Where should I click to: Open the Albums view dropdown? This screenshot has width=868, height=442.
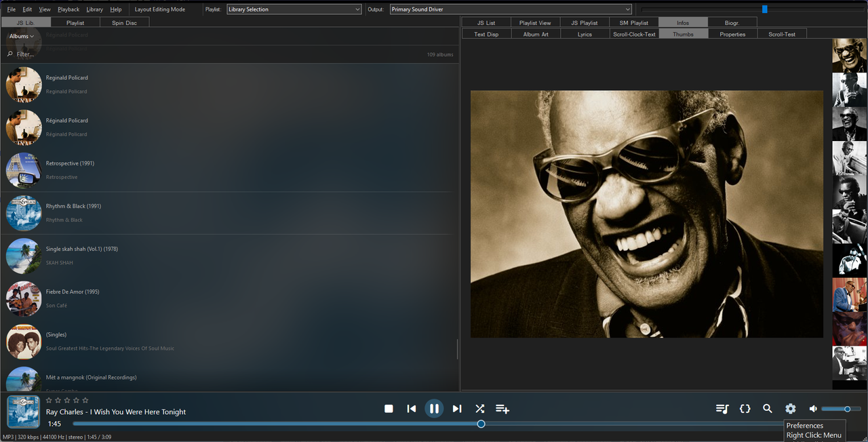point(22,36)
